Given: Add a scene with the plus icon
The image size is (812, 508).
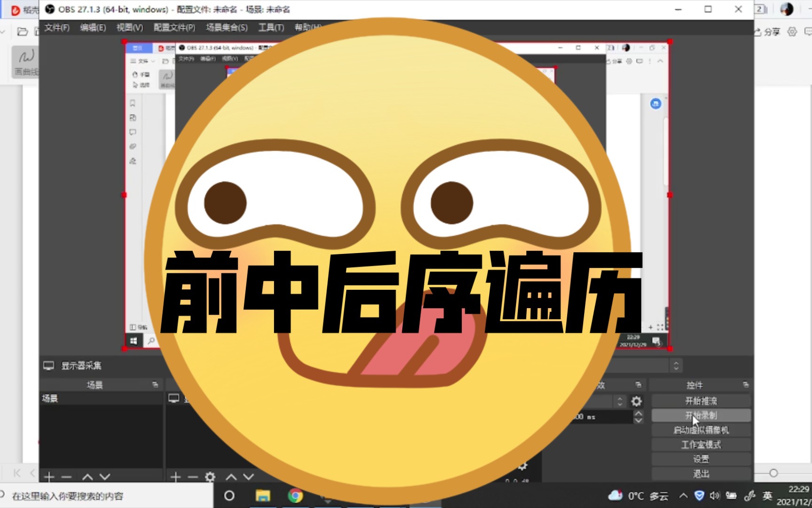Looking at the screenshot, I should pyautogui.click(x=49, y=477).
